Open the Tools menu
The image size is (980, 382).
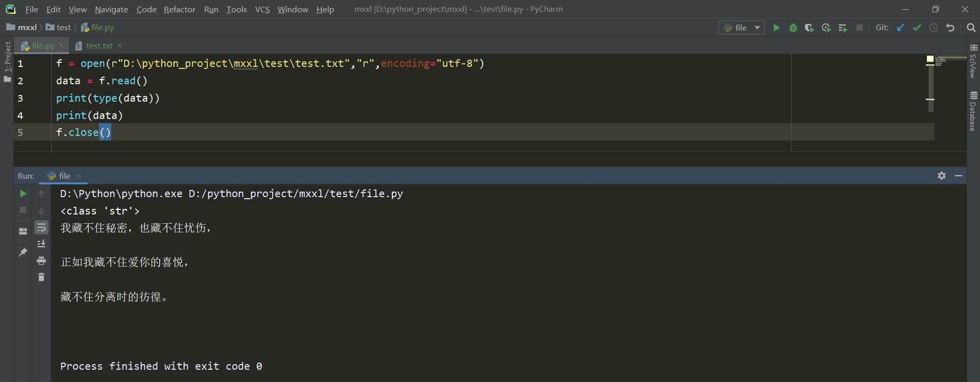[x=236, y=9]
